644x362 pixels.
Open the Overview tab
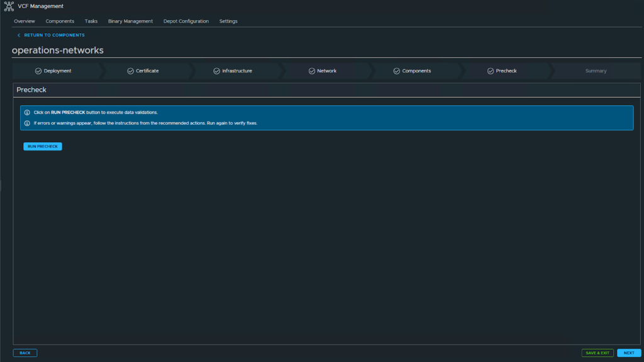(x=25, y=21)
